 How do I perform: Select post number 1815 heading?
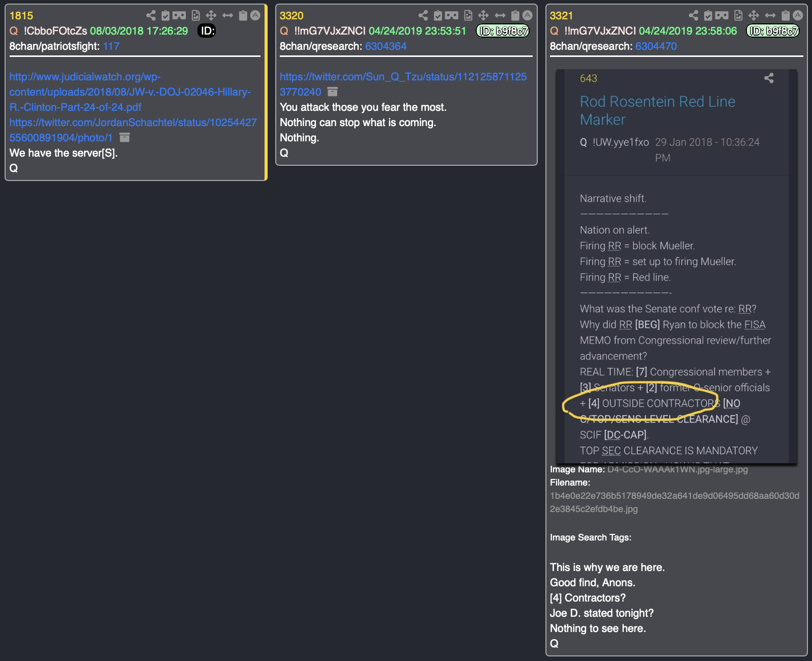(x=21, y=16)
